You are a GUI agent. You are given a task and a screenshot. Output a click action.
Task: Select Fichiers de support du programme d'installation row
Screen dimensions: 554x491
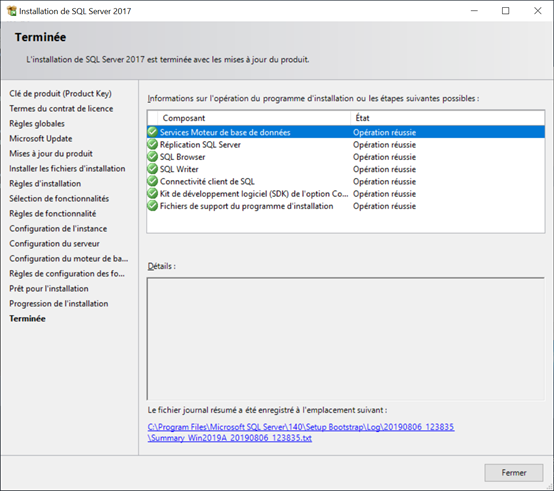346,206
